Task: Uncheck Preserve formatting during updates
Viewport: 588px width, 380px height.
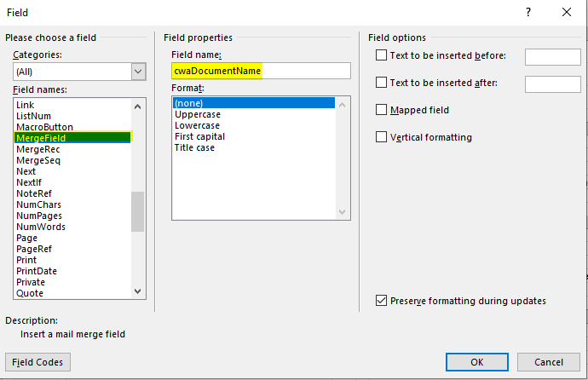Action: pos(381,301)
